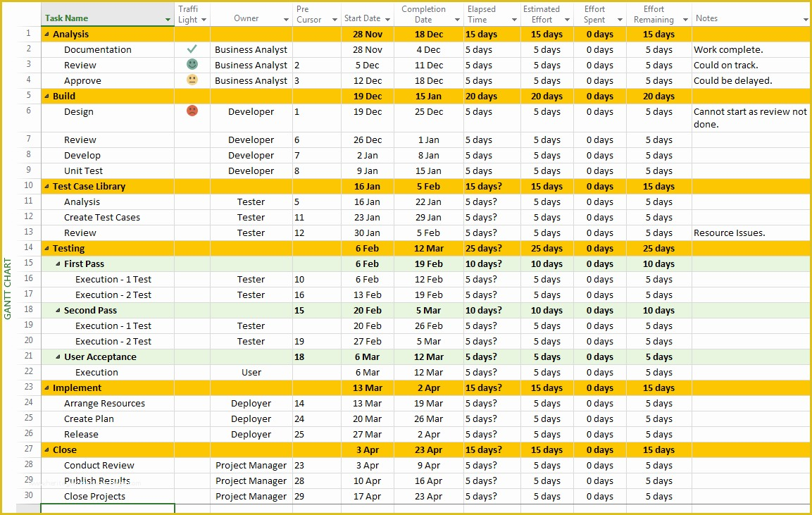Select the Create Test Cases task cell
The image size is (812, 515).
click(x=102, y=217)
